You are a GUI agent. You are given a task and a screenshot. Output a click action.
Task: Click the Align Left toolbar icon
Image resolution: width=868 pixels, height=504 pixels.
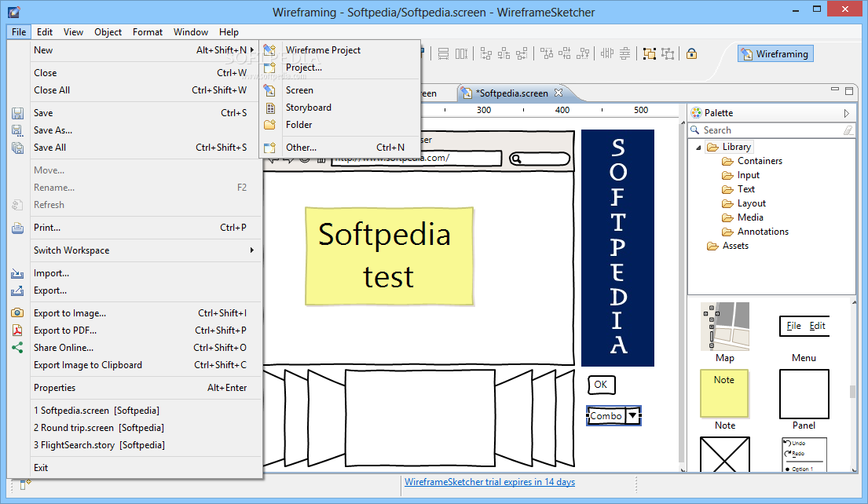(x=485, y=53)
